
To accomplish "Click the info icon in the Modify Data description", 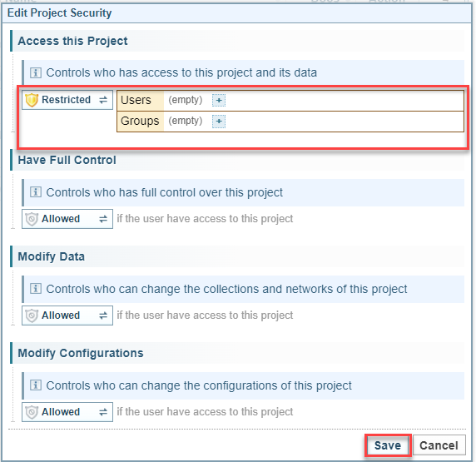I will 36,289.
